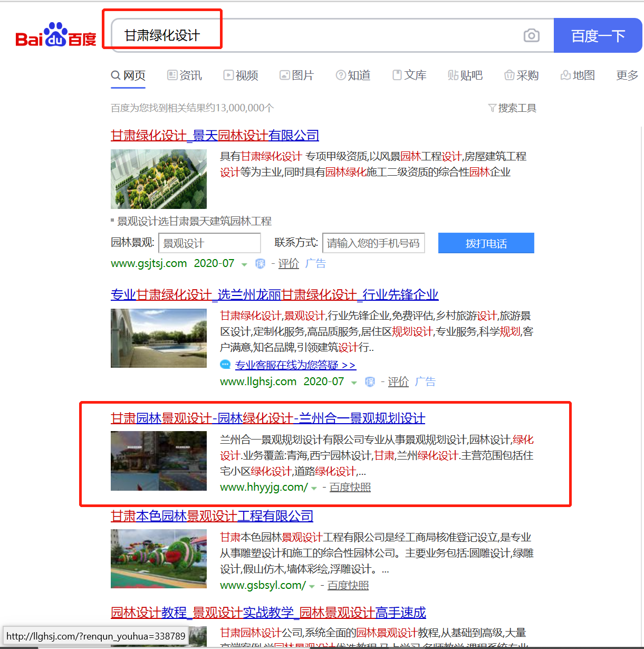
Task: Click 广告 label under gsjtsj.com result
Action: point(315,263)
